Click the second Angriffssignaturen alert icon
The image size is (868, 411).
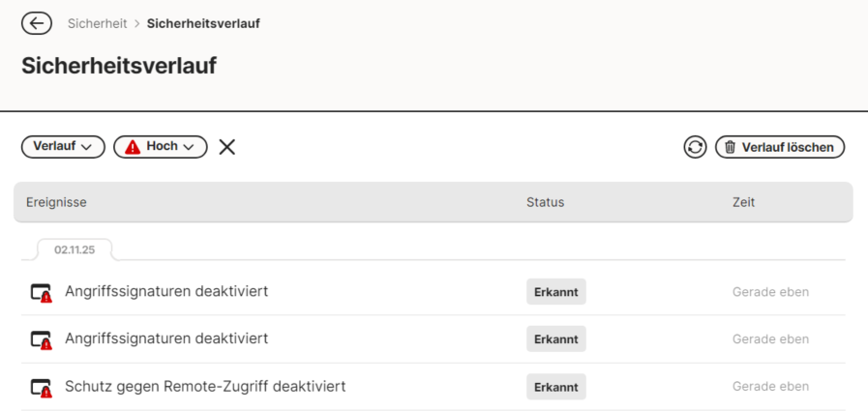[41, 339]
